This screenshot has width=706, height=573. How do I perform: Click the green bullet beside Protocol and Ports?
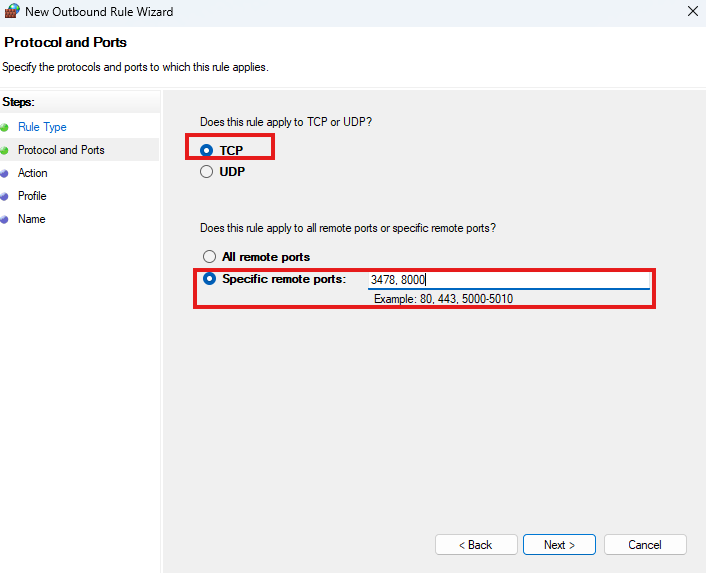[5, 150]
